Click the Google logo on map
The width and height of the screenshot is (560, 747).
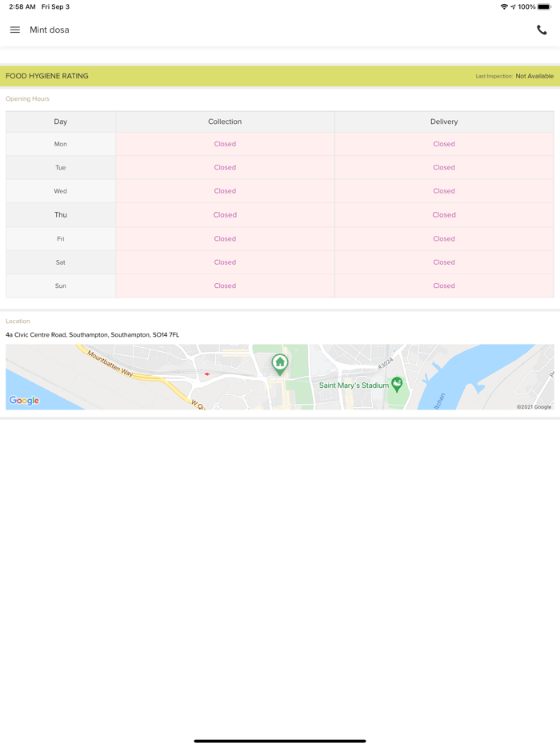[24, 401]
